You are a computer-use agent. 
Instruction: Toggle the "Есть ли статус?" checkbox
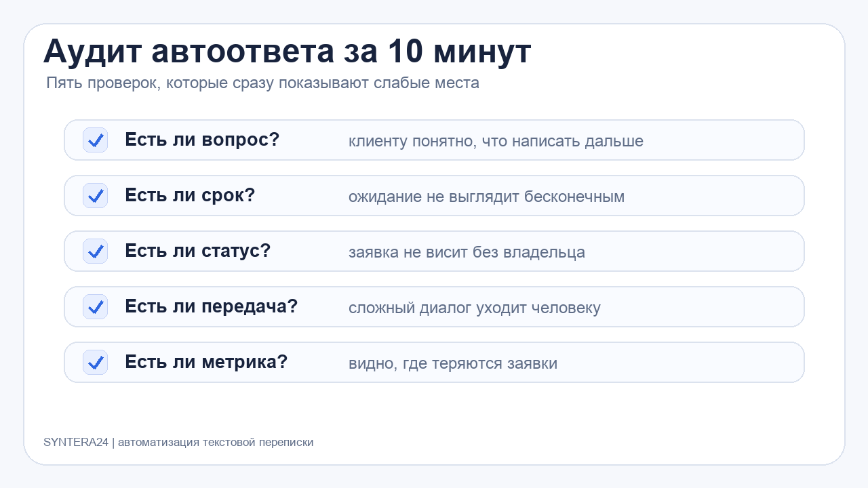95,251
